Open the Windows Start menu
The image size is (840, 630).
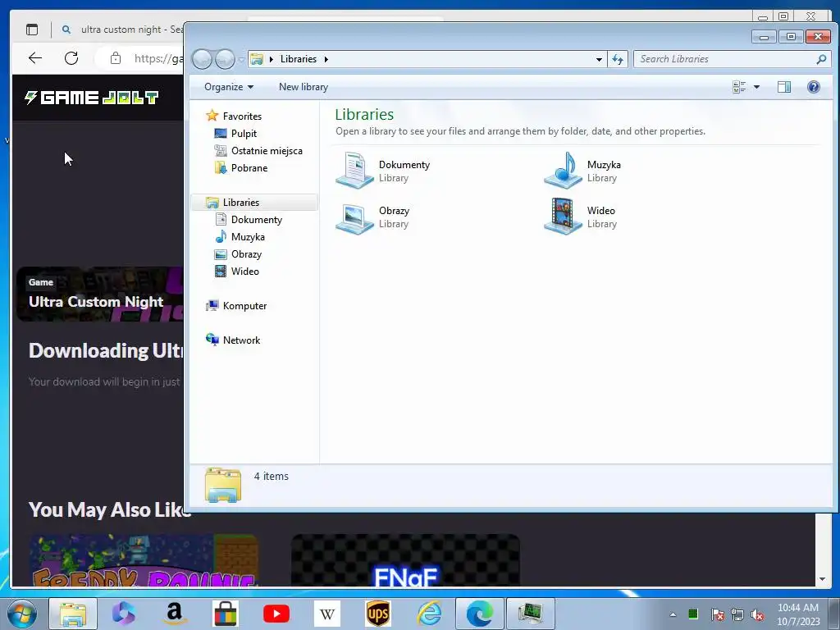click(x=22, y=614)
